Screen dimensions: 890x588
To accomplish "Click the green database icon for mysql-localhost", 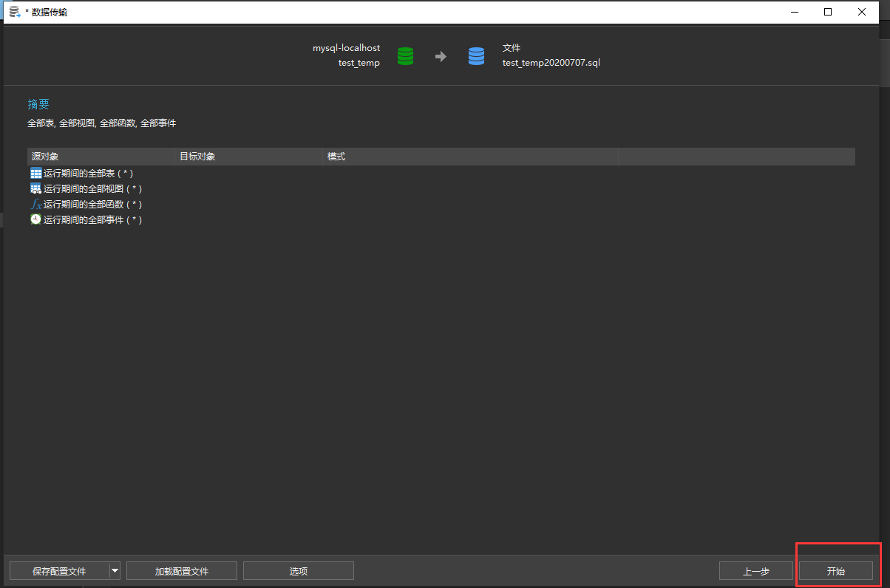I will click(x=405, y=55).
